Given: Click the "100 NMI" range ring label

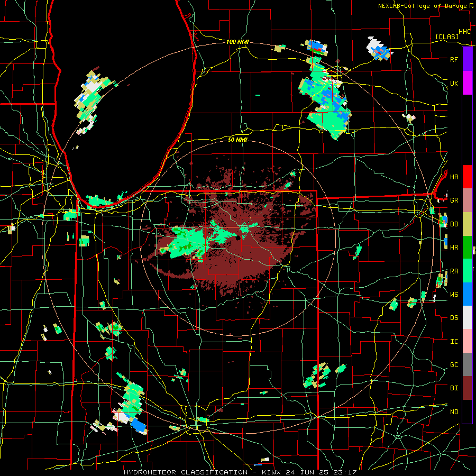Looking at the screenshot, I should pyautogui.click(x=237, y=42).
